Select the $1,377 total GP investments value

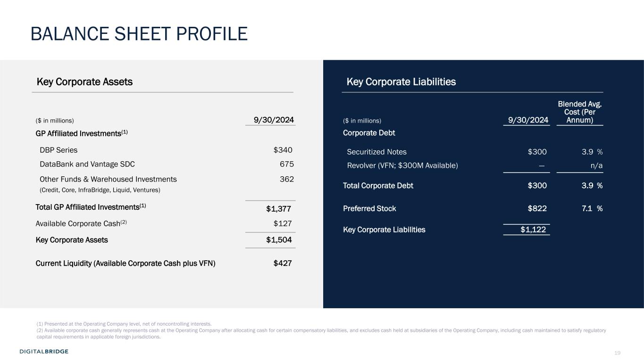click(x=278, y=209)
